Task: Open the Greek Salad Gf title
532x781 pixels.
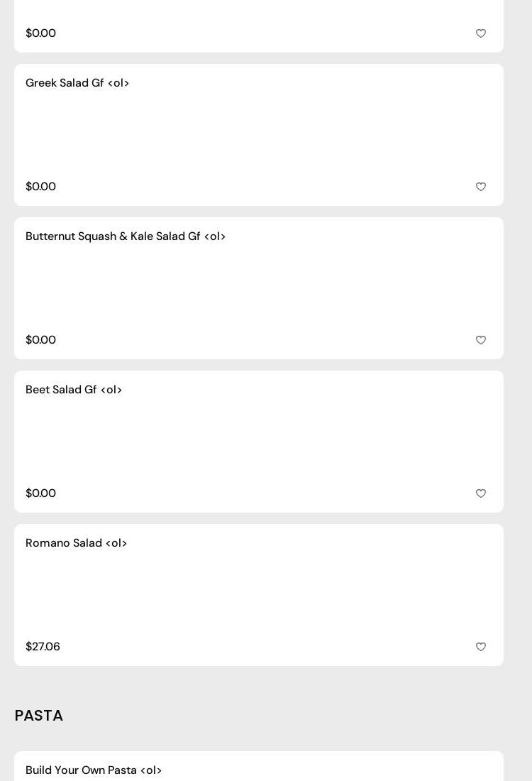Action: [77, 83]
